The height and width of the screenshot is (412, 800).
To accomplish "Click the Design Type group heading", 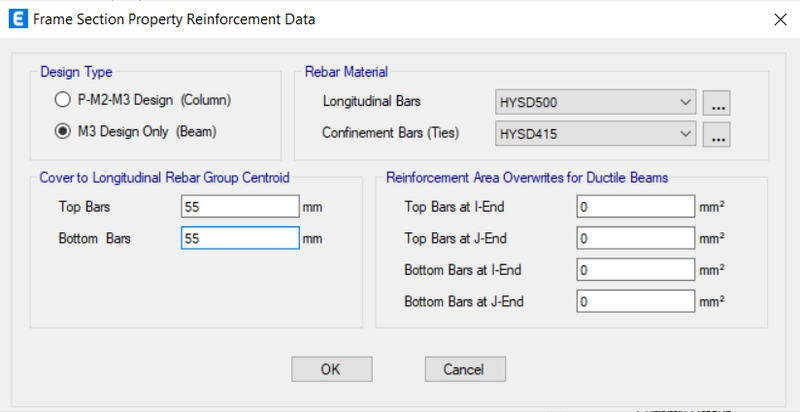I will pos(77,72).
